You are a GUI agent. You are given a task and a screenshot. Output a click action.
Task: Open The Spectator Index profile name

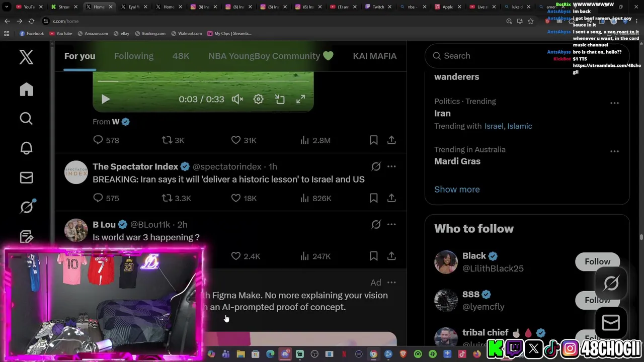pyautogui.click(x=135, y=166)
